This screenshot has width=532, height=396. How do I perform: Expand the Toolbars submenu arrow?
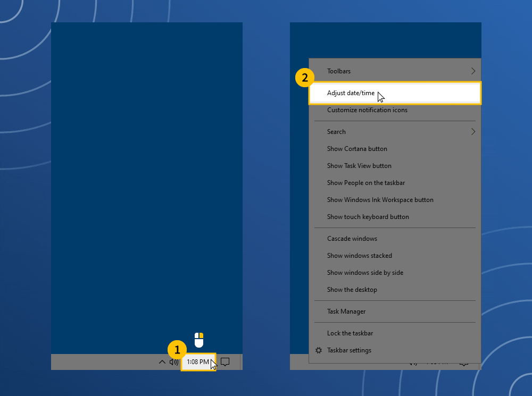coord(473,71)
